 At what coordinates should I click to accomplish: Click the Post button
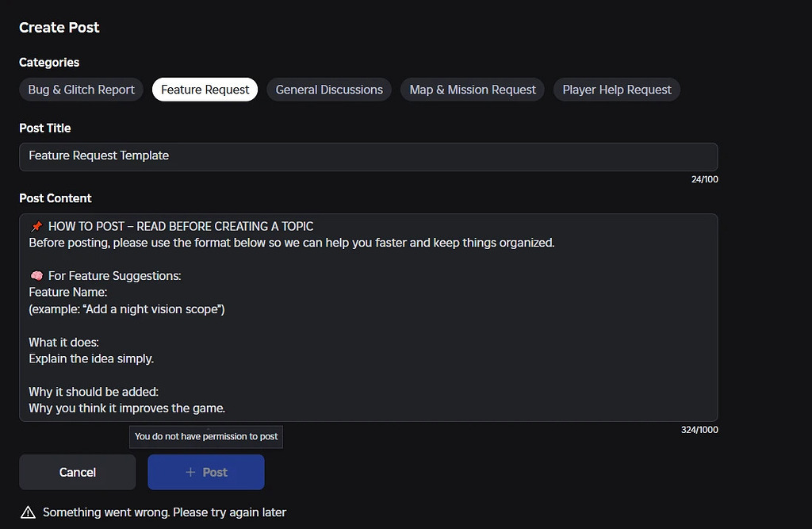[x=206, y=472]
